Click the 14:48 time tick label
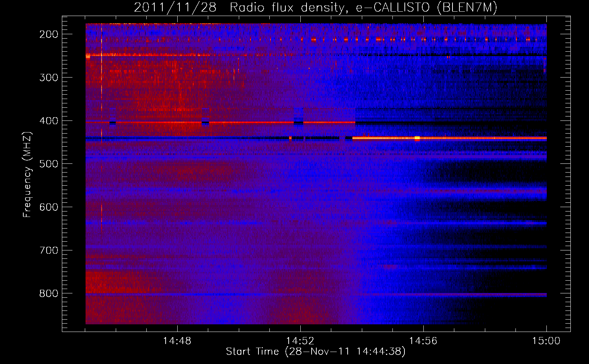The height and width of the screenshot is (364, 589). pyautogui.click(x=177, y=341)
